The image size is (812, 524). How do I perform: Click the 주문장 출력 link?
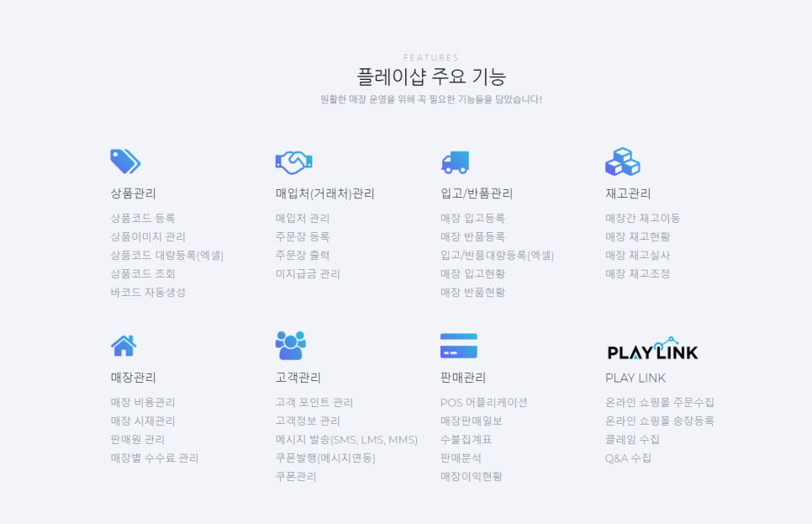(x=303, y=255)
